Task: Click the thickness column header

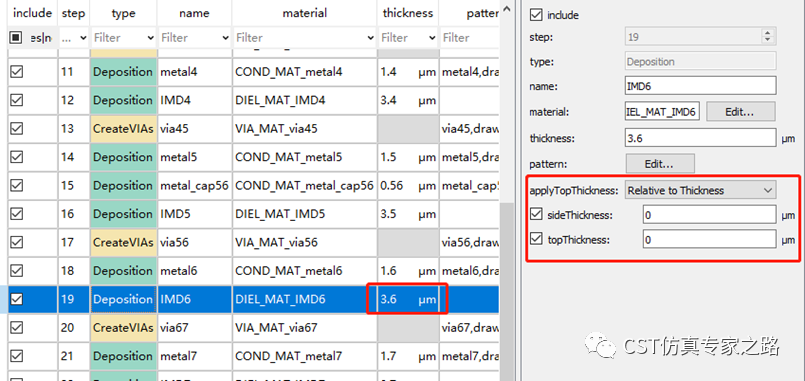Action: click(408, 13)
